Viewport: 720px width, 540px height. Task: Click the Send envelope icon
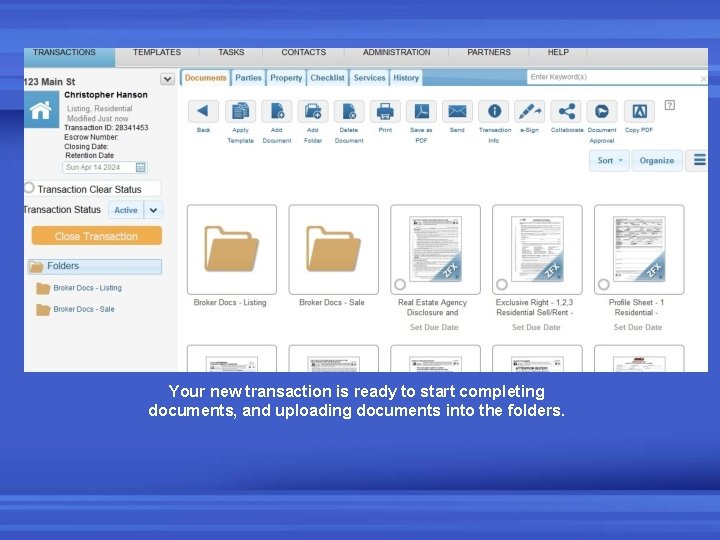[457, 111]
